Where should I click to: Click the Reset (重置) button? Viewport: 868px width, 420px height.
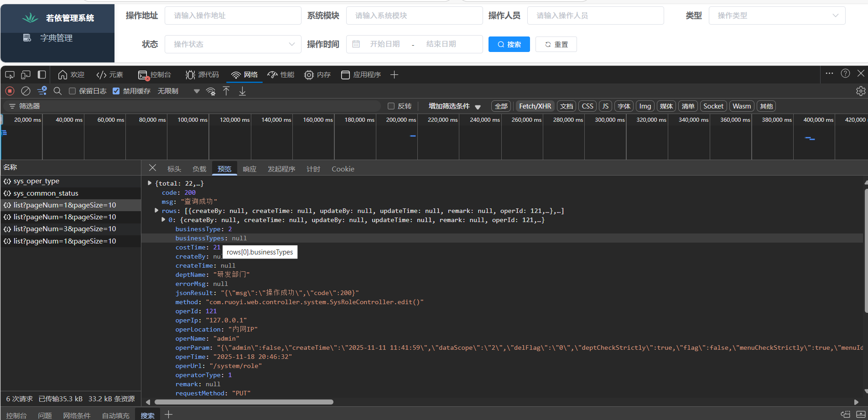pos(556,44)
